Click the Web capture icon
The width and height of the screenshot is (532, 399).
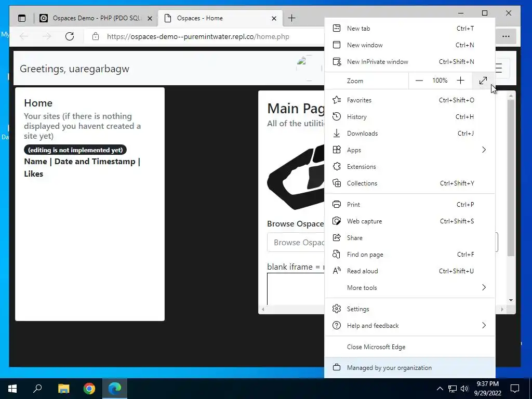point(337,221)
